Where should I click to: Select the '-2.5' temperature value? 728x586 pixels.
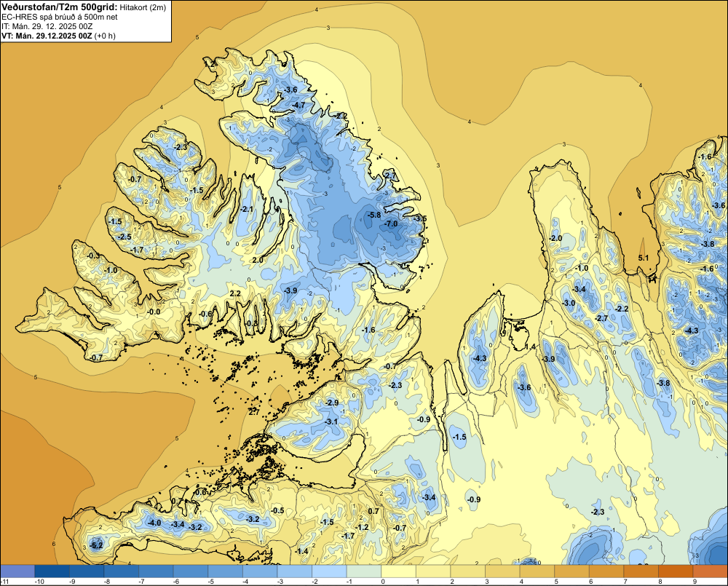(124, 237)
